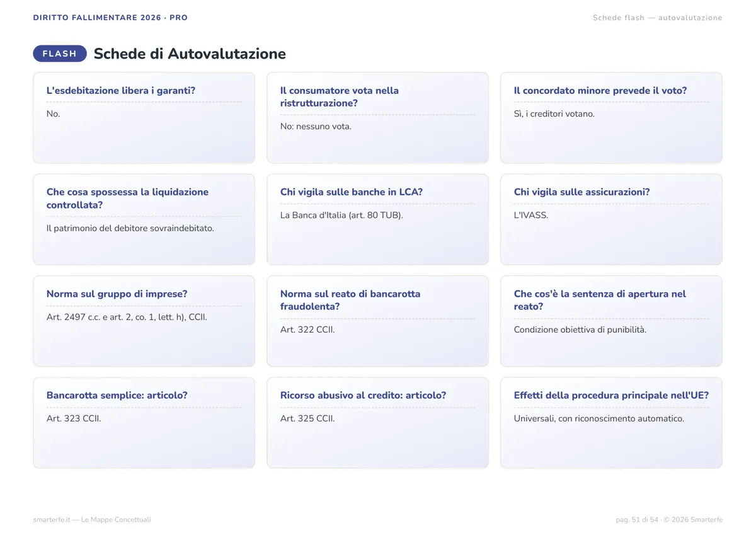
Task: Click the answer "Art. 323 CCII."
Action: point(74,418)
